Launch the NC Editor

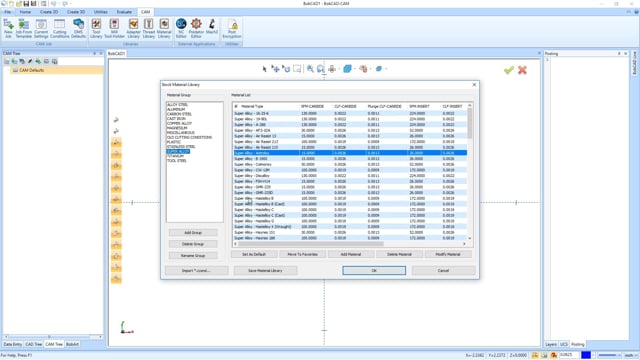[181, 29]
